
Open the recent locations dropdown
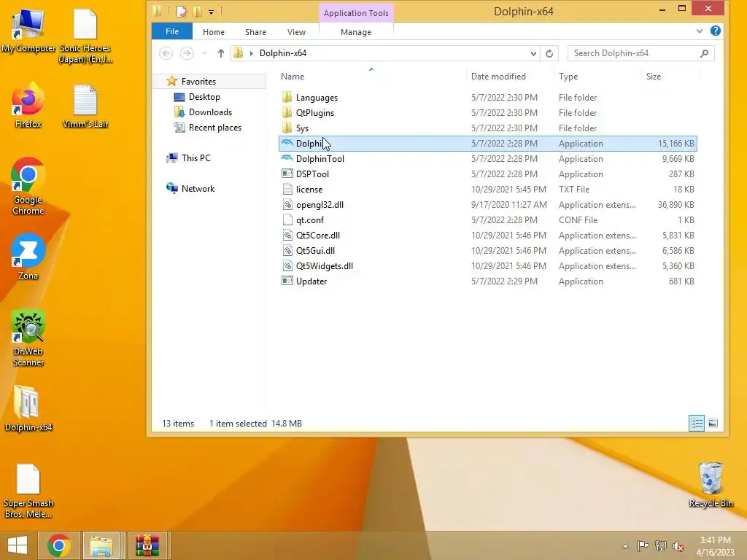point(204,53)
